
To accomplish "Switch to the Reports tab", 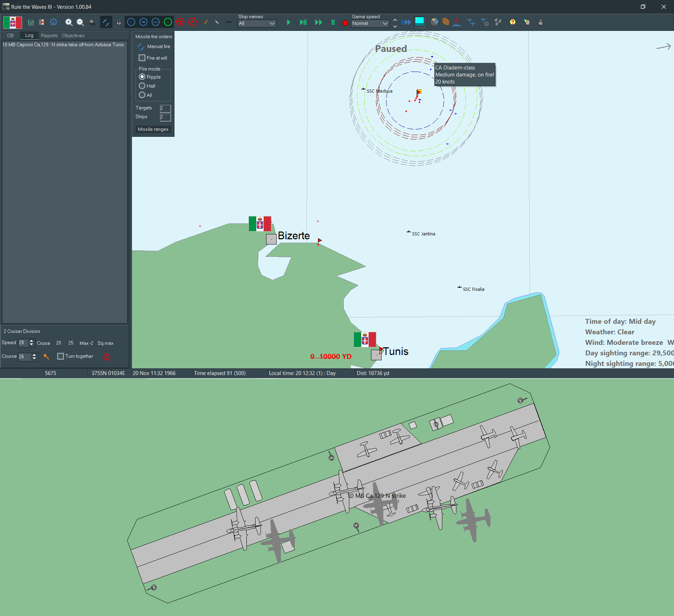I will click(49, 35).
